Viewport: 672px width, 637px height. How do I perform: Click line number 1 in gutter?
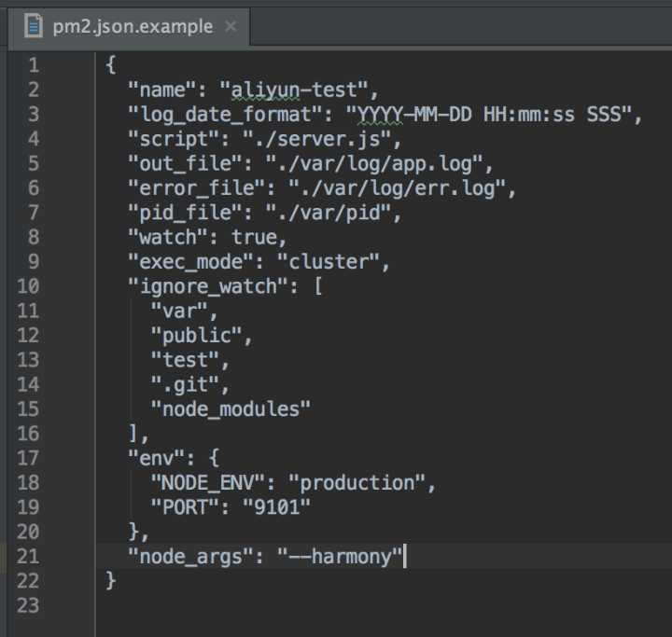click(x=34, y=65)
